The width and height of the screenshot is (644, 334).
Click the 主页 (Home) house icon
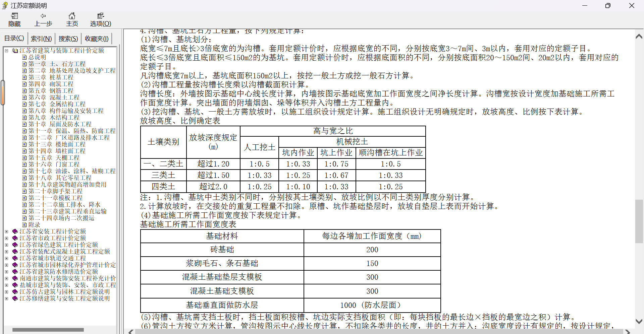(x=72, y=16)
